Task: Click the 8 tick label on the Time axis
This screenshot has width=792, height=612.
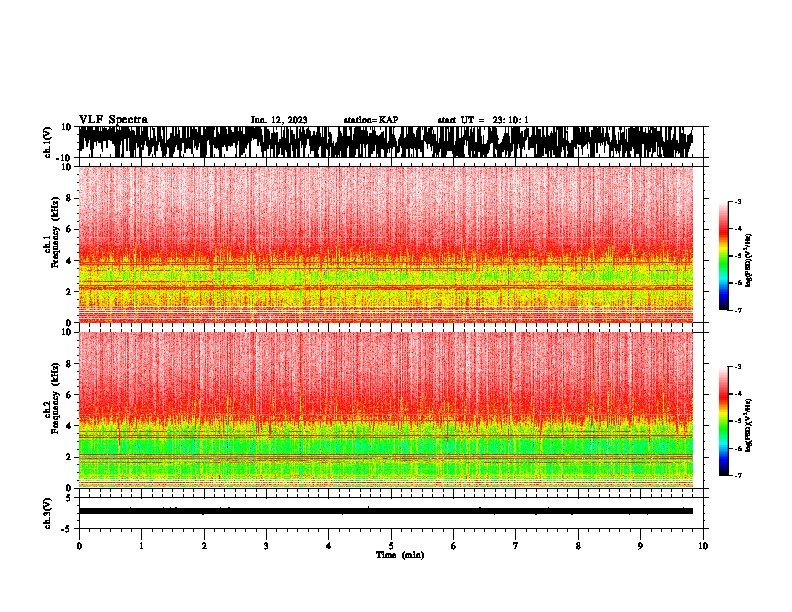Action: 578,546
